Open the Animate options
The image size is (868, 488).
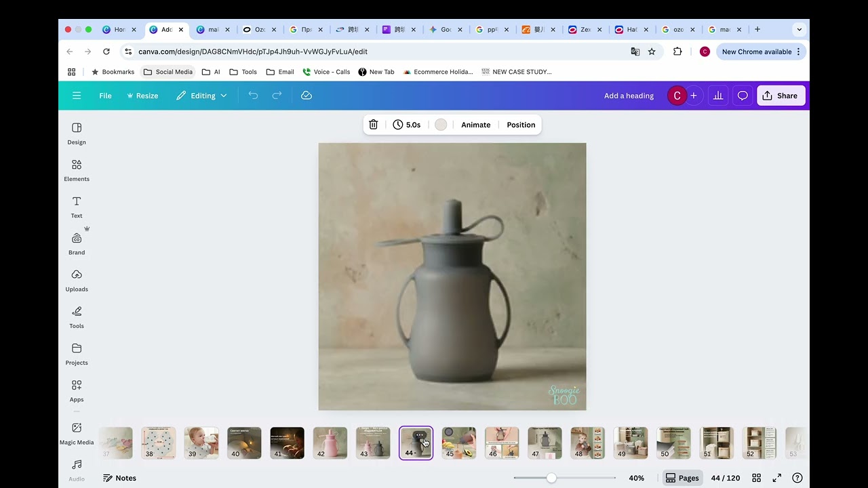click(x=475, y=125)
